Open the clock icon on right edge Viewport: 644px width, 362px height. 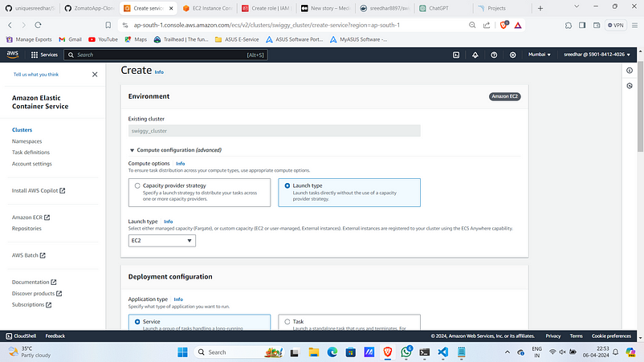(x=630, y=86)
